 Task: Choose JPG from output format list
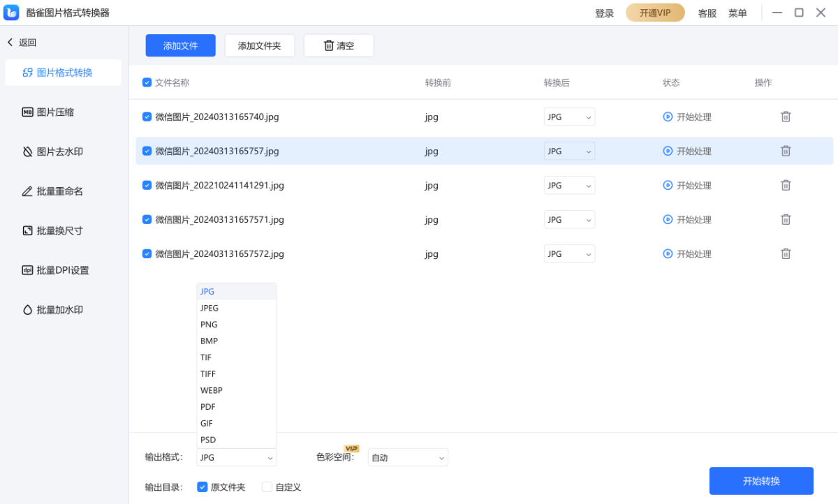click(237, 292)
